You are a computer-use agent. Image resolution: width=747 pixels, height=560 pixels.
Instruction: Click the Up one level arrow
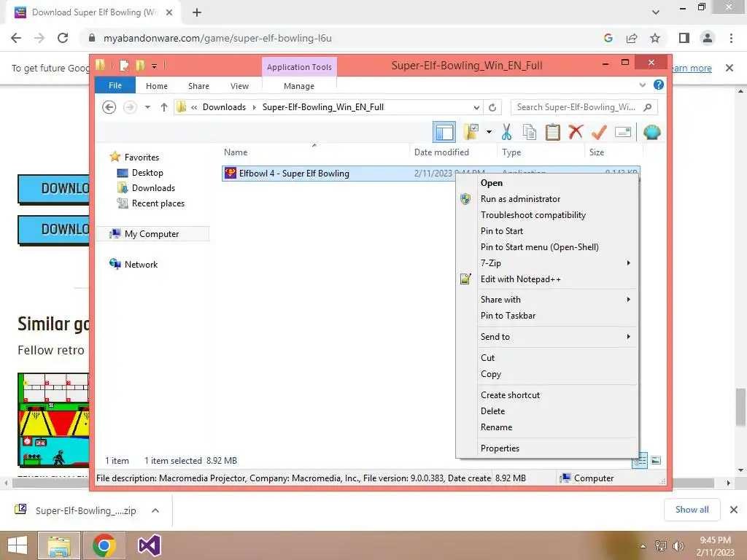(x=164, y=107)
